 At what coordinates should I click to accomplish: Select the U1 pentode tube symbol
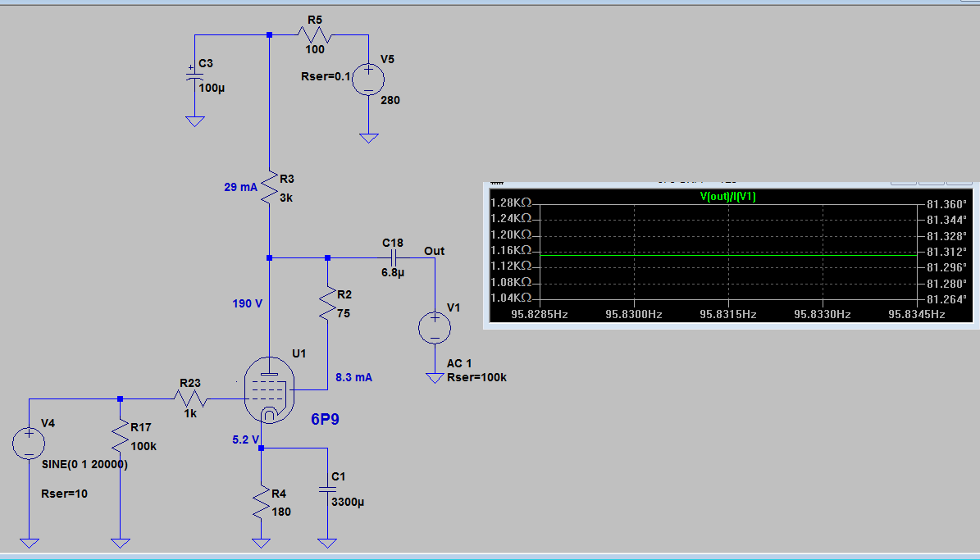[x=269, y=390]
